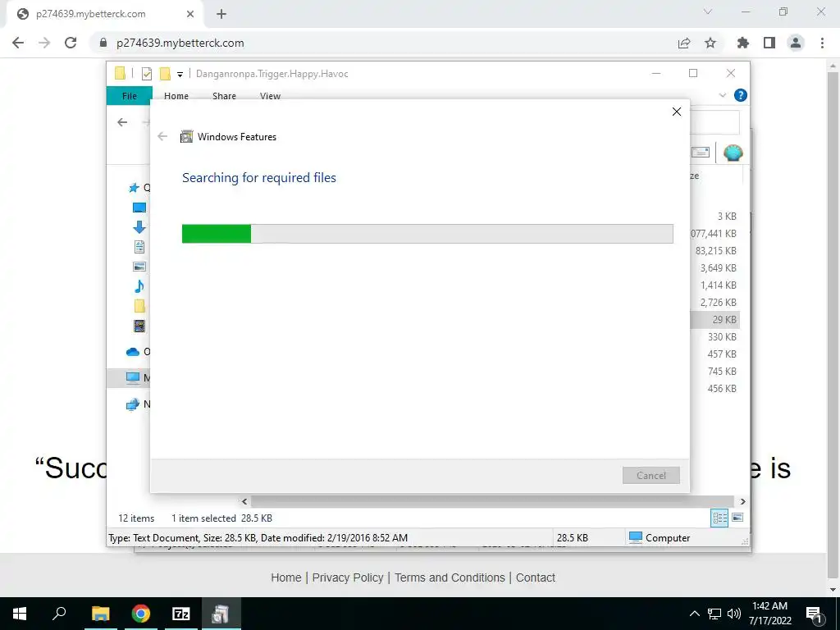Click the Chrome back arrow

18,43
